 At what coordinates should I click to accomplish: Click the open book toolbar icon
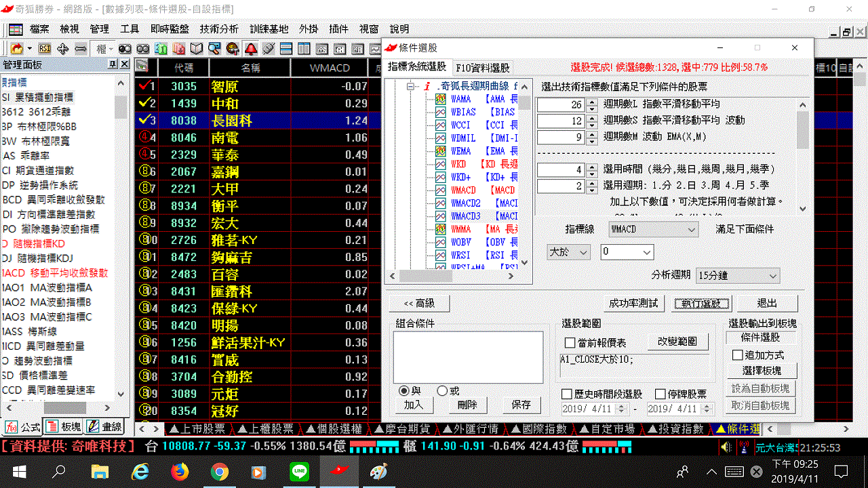[197, 49]
